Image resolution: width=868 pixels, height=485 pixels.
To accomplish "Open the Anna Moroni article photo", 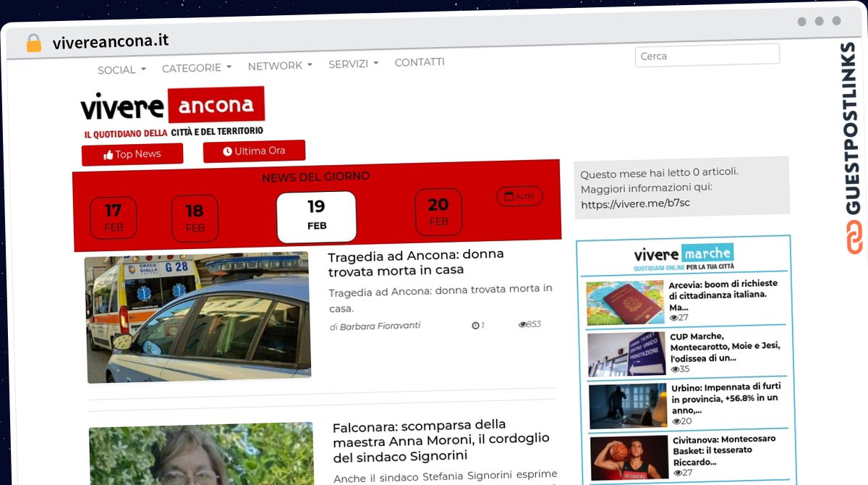I will coord(202,455).
